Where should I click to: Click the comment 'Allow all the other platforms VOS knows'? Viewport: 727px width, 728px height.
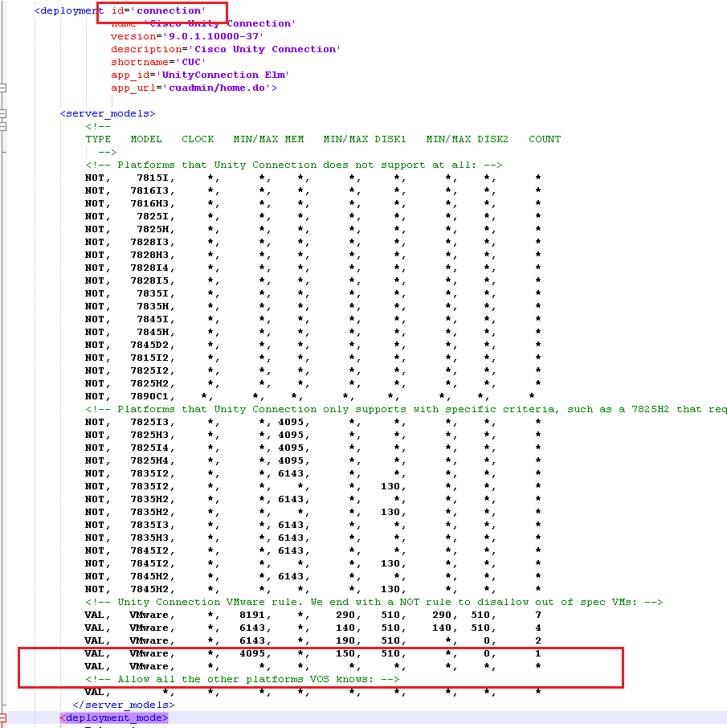(243, 679)
